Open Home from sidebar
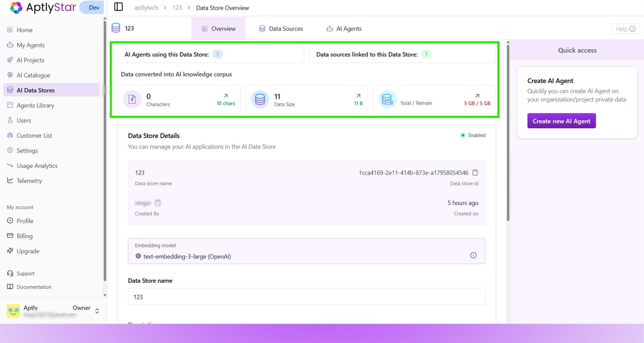Viewport: 644px width, 343px height. pyautogui.click(x=52, y=30)
